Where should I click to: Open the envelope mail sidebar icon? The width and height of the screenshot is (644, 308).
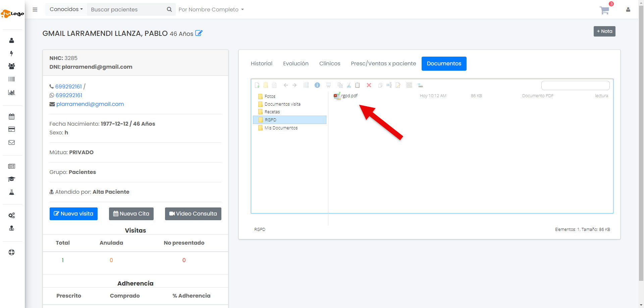point(11,142)
